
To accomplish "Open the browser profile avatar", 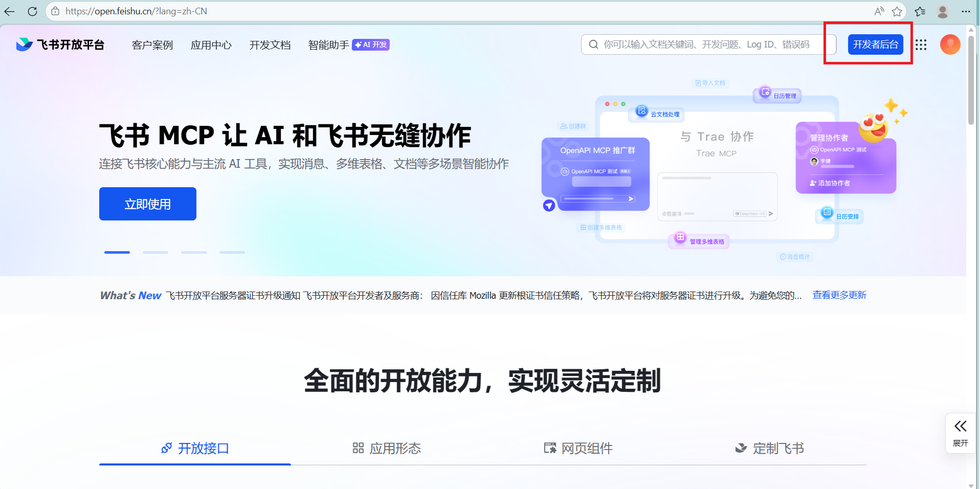I will tap(943, 11).
